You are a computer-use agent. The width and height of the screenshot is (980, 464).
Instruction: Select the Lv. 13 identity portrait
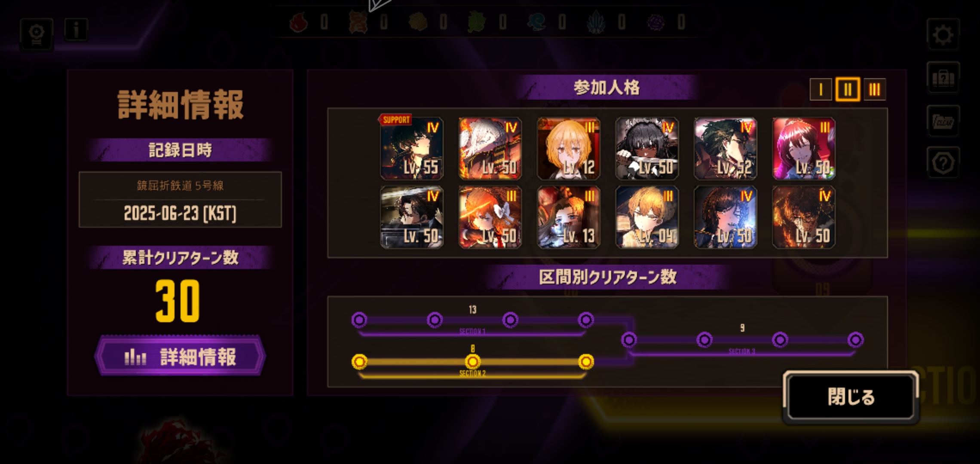pyautogui.click(x=569, y=217)
